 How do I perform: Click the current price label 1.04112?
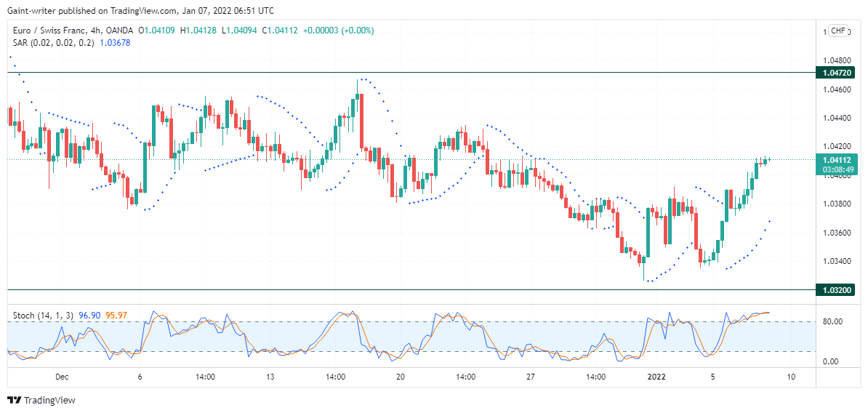837,160
